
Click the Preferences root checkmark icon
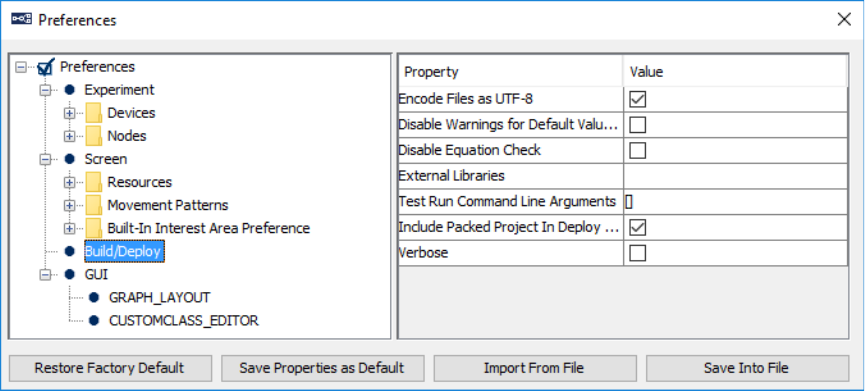pos(46,67)
